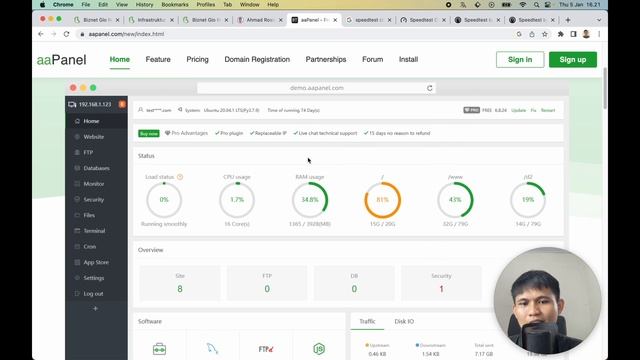
Task: Switch to the Disk IO tab
Action: tap(404, 322)
